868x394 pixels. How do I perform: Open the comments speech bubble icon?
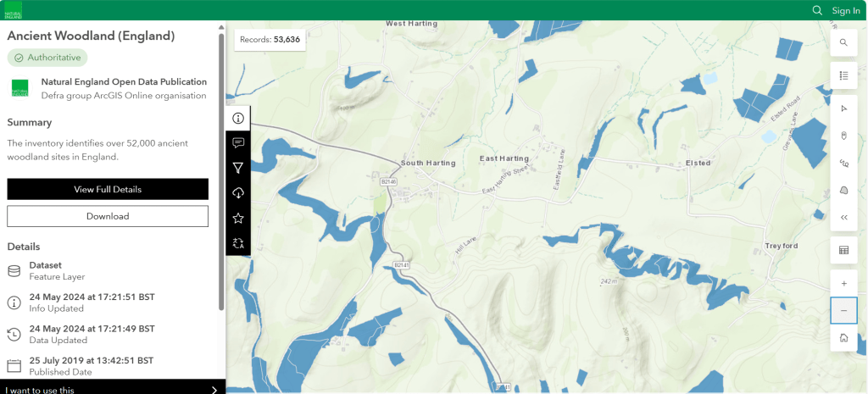coord(238,143)
